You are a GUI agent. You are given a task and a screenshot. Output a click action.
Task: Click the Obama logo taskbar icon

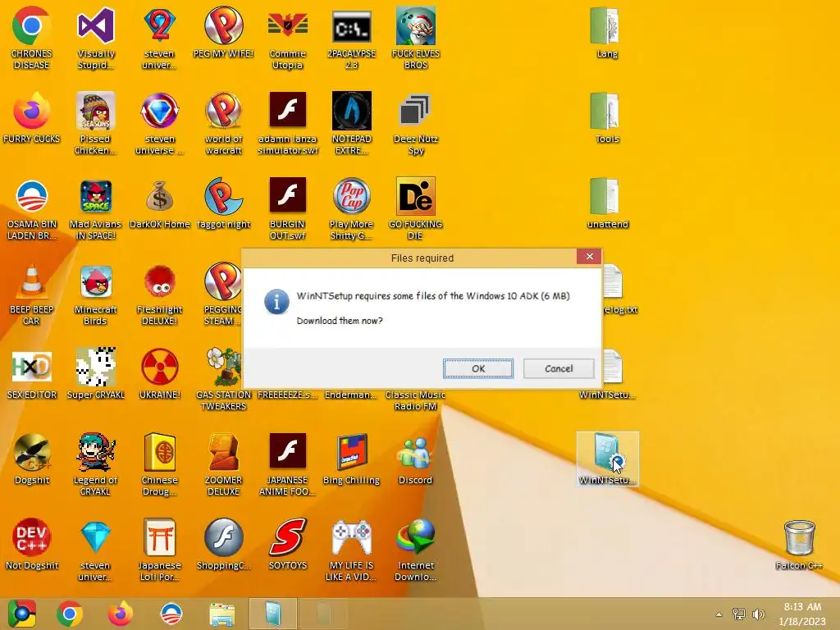[x=171, y=614]
